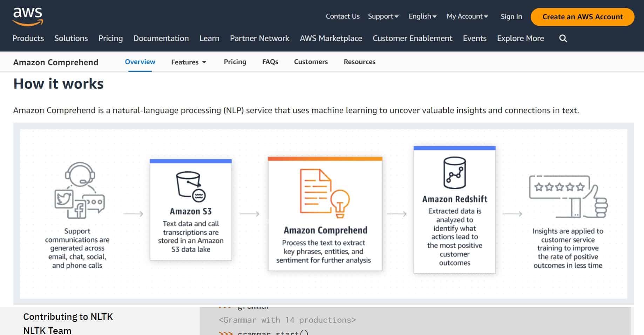Click the AWS logo in the header

(x=28, y=16)
